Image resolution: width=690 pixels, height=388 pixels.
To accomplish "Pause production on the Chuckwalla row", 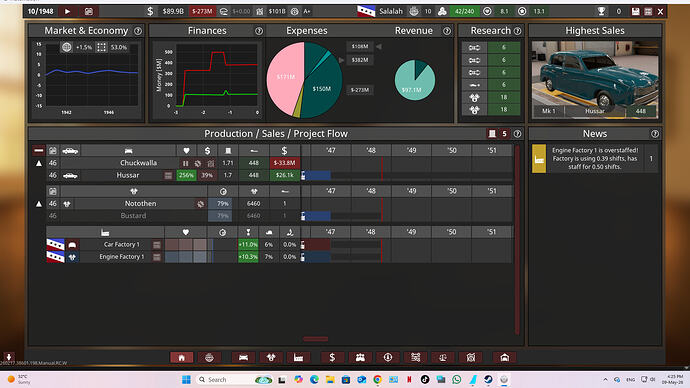I will [185, 163].
